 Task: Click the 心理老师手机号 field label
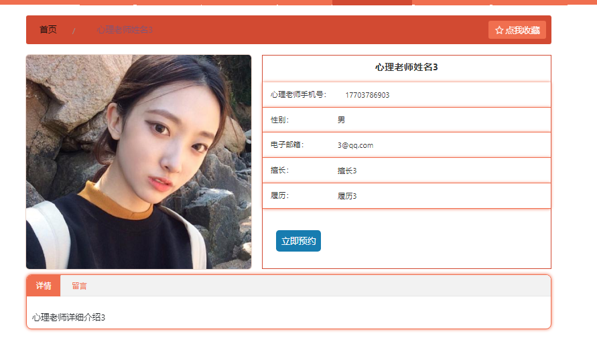[299, 95]
